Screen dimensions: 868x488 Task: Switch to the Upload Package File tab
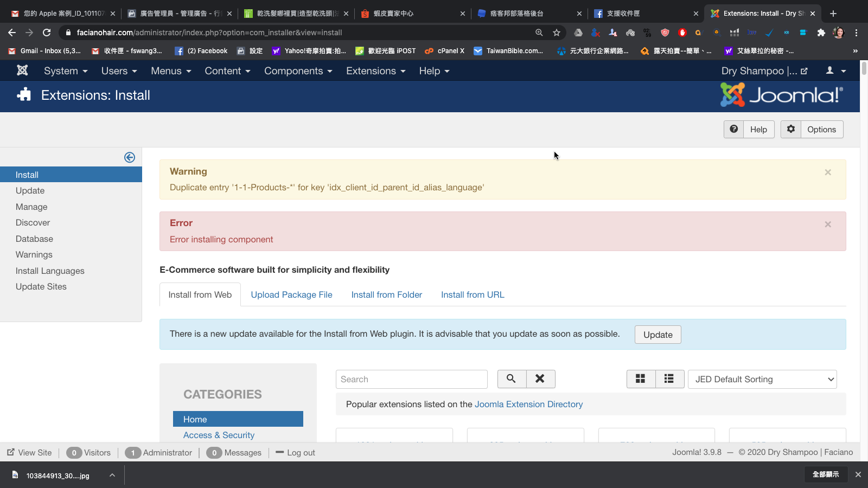tap(291, 294)
